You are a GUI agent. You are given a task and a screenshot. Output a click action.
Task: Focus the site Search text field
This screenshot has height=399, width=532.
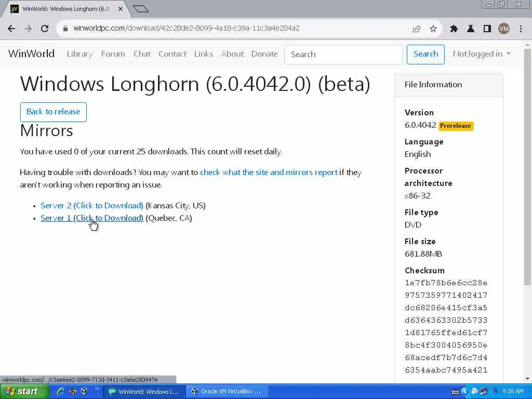pos(343,54)
